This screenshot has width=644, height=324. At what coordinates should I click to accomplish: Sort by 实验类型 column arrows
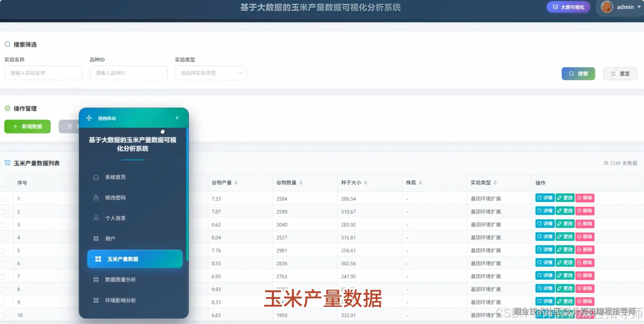[x=495, y=183]
